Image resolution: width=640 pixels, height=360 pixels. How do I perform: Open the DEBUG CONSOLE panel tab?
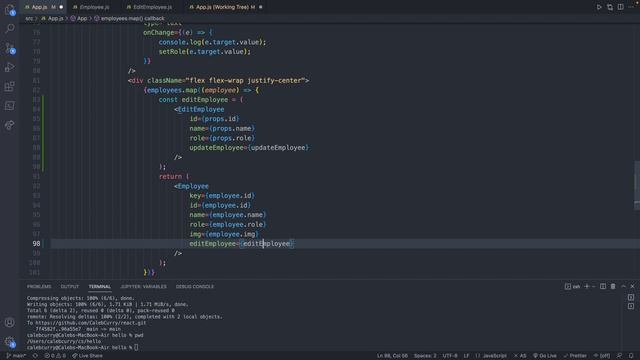(195, 287)
